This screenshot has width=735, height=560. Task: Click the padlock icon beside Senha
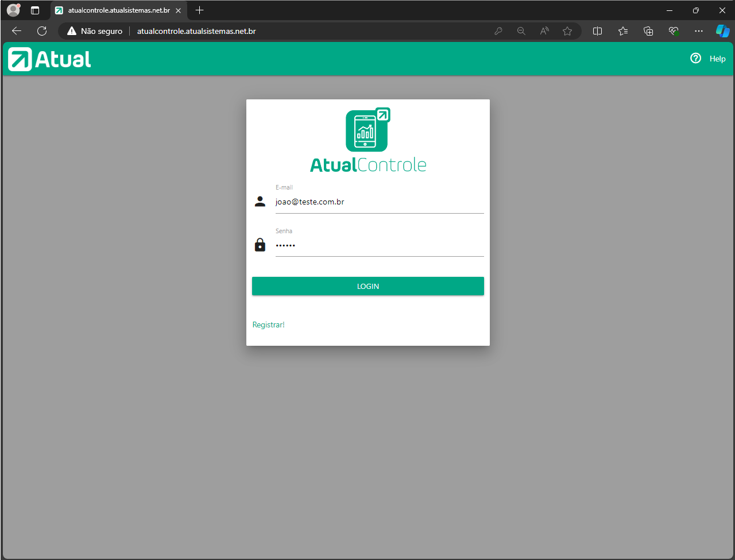pos(260,245)
